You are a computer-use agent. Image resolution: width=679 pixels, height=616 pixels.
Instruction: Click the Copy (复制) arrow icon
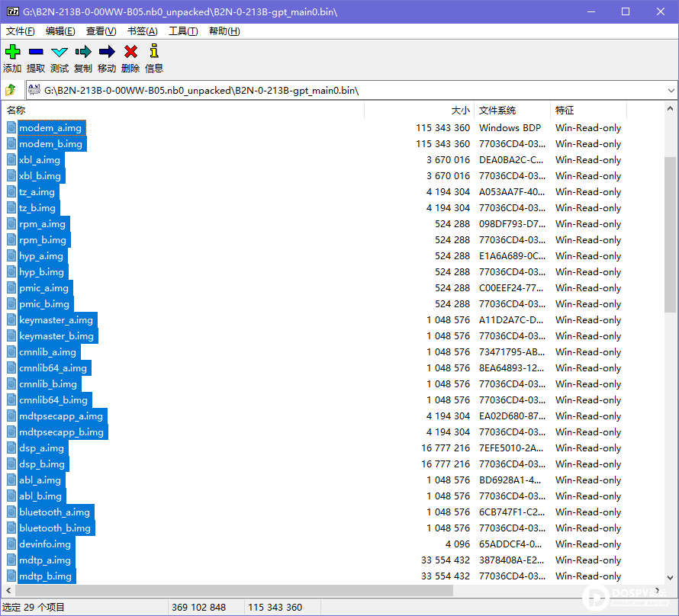point(83,52)
